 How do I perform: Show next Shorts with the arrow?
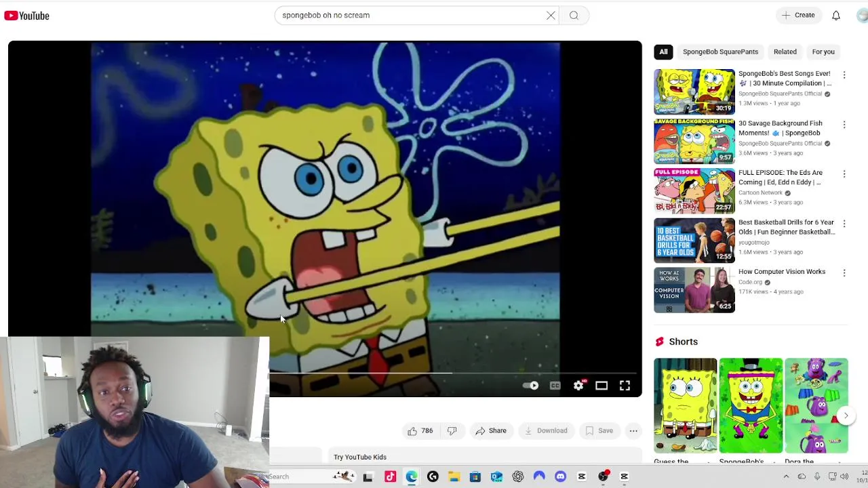(x=846, y=415)
